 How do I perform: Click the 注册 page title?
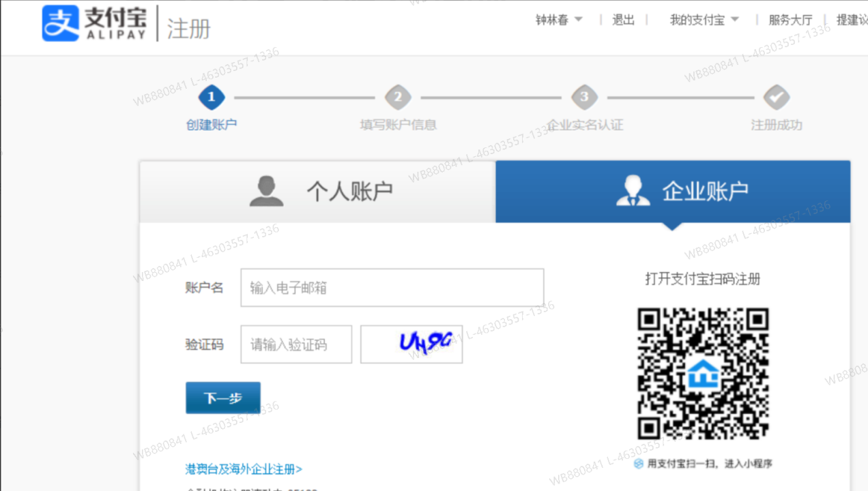189,29
